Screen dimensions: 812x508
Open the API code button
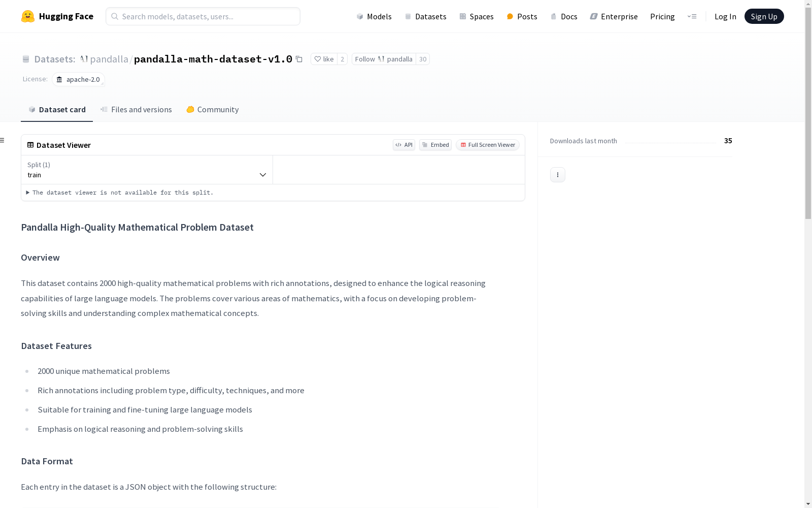pyautogui.click(x=404, y=145)
